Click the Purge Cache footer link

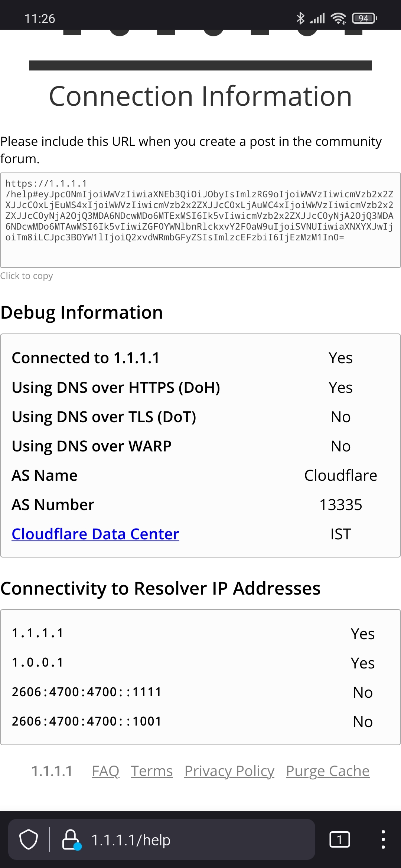327,771
